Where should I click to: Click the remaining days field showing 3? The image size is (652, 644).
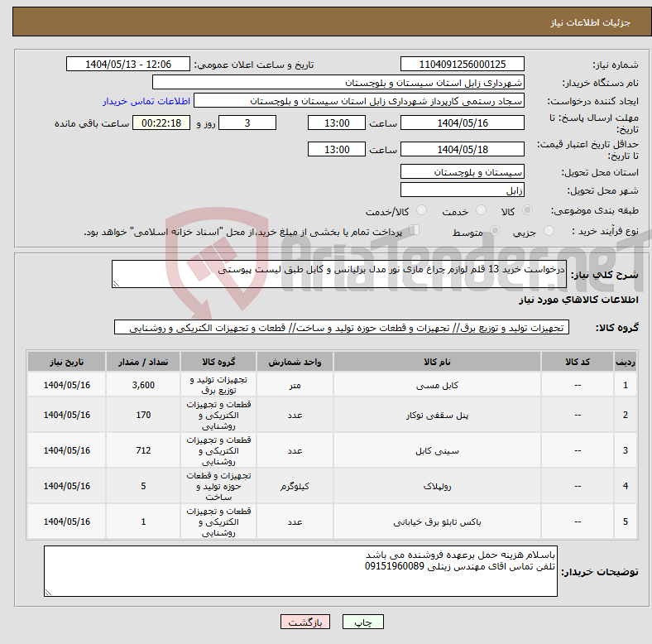click(247, 123)
